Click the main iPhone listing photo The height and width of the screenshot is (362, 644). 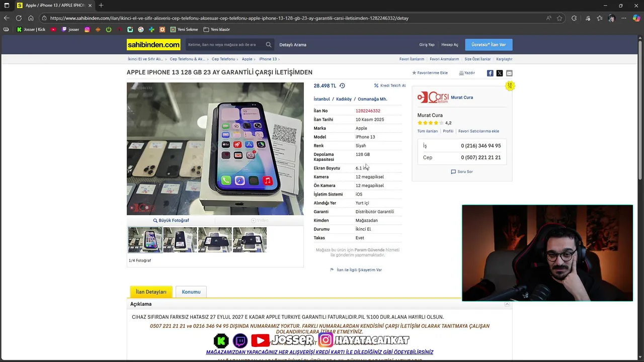215,149
